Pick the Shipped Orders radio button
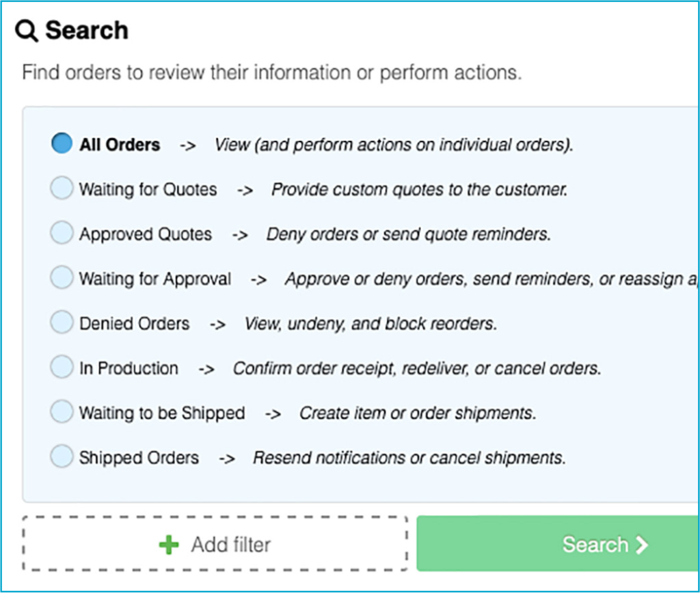This screenshot has height=593, width=700. 62,457
